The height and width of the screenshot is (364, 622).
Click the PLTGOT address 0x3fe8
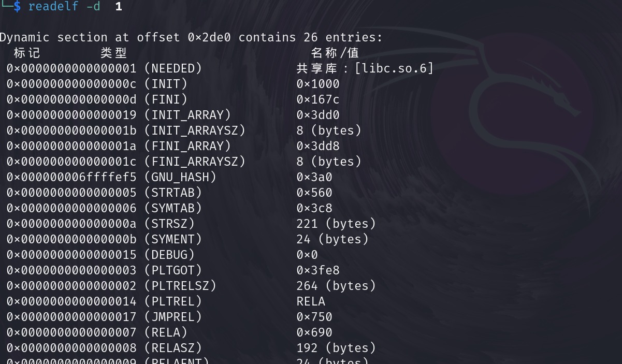click(x=317, y=270)
